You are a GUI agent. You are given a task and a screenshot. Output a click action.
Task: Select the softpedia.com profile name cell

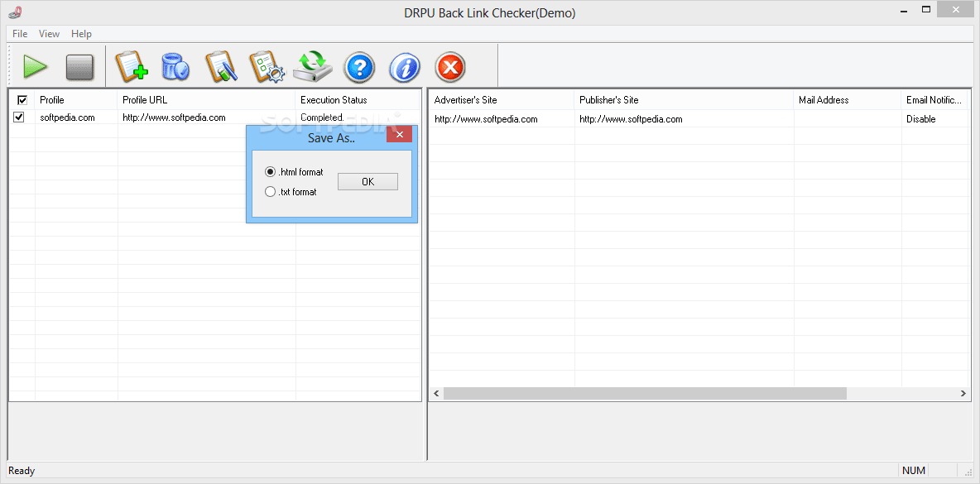click(x=76, y=117)
